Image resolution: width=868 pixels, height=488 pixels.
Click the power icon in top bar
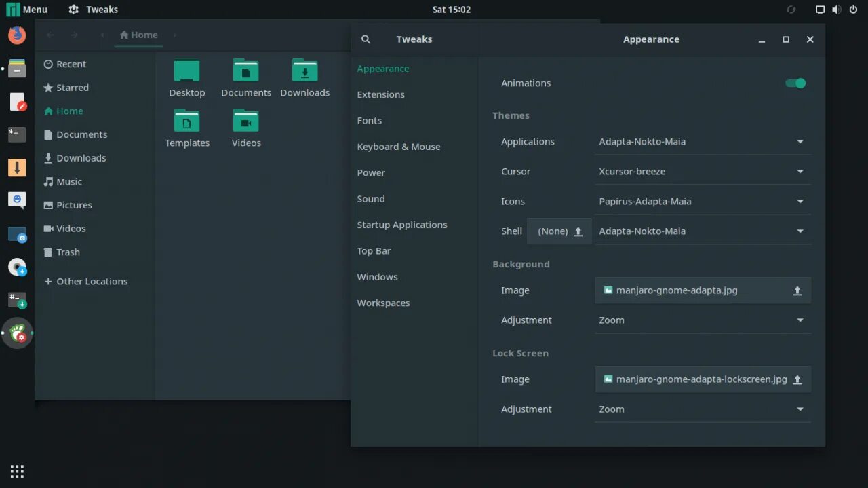pyautogui.click(x=853, y=10)
